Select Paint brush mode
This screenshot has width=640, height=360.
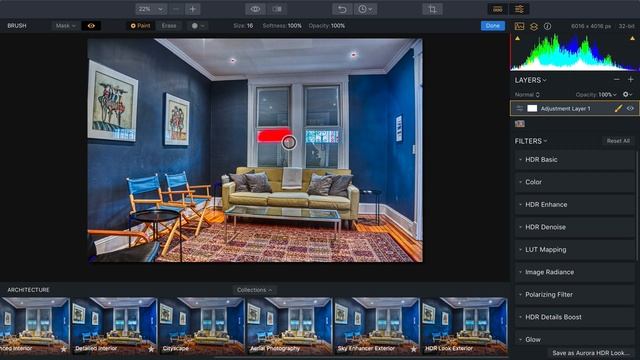click(140, 26)
